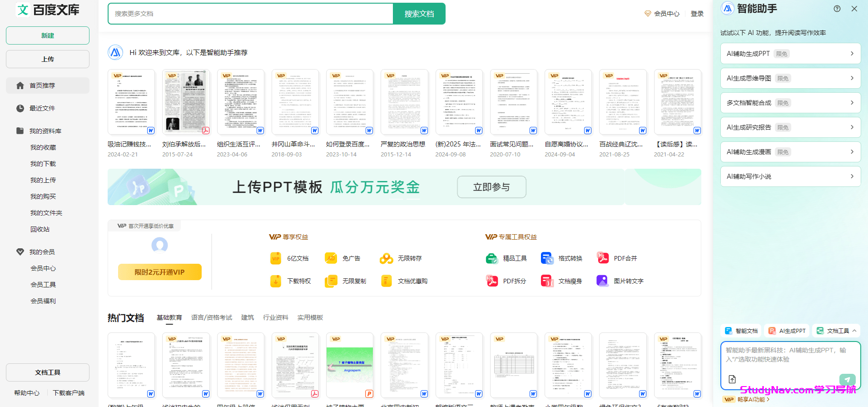Click the 文档工具 button in left sidebar

pos(48,372)
